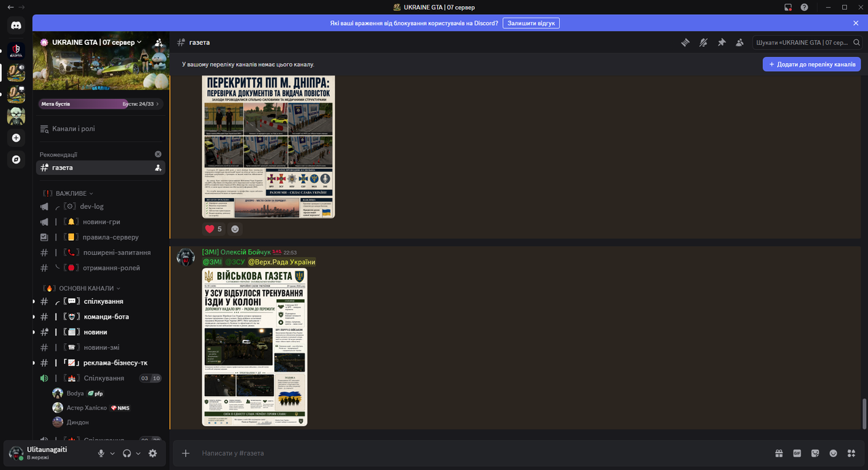Open the новини-гри channel
The image size is (868, 470).
point(100,222)
